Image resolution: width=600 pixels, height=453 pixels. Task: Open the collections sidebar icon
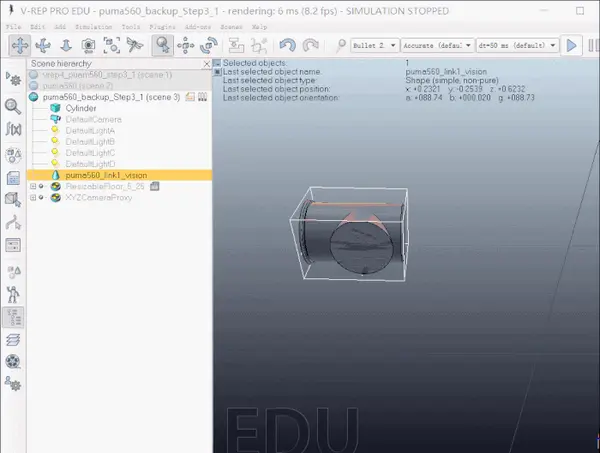(x=13, y=155)
